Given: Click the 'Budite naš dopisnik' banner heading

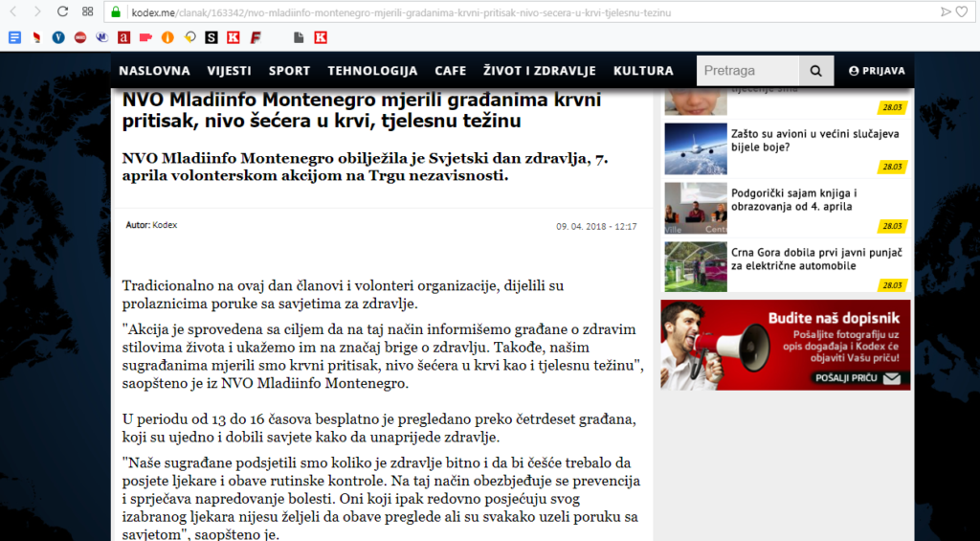Looking at the screenshot, I should [834, 317].
